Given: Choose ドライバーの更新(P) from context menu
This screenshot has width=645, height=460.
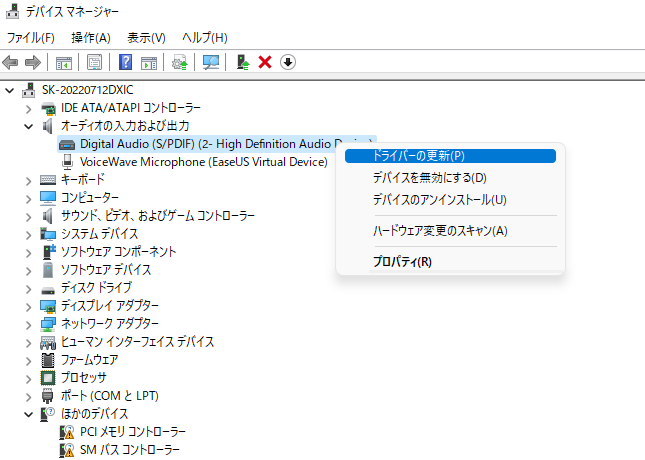Looking at the screenshot, I should [x=450, y=156].
